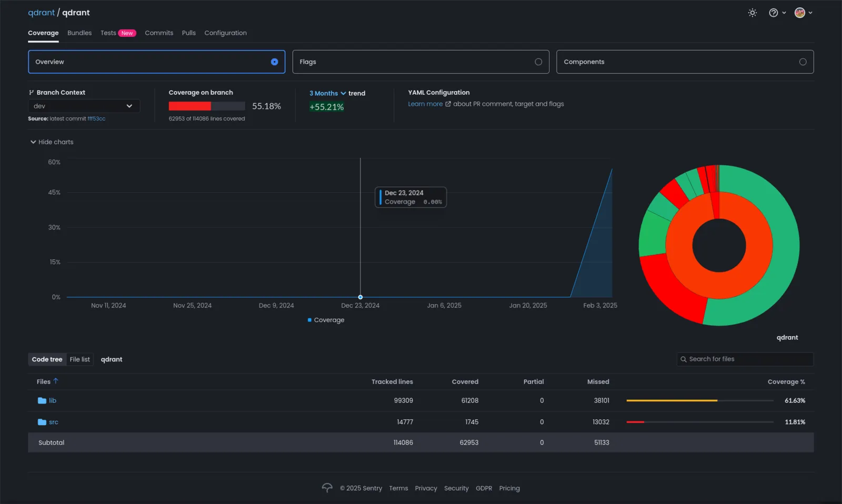The height and width of the screenshot is (504, 842).
Task: Click the +55.21% trend value
Action: (327, 107)
